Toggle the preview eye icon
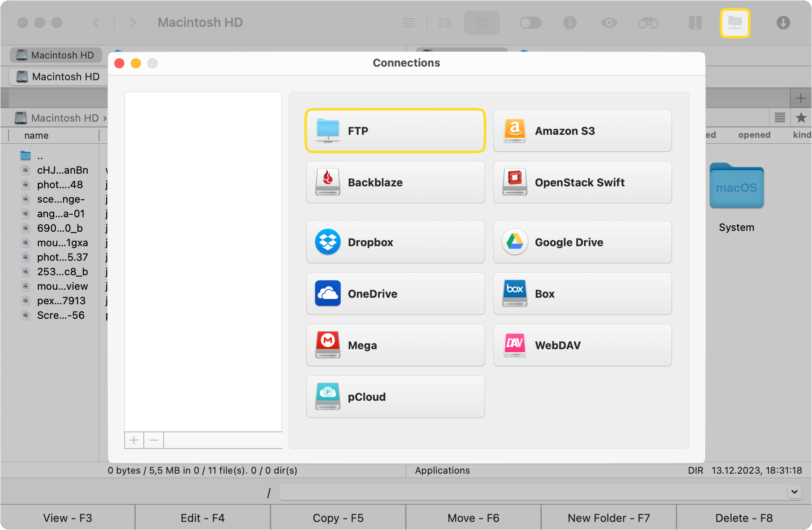812x530 pixels. (609, 22)
